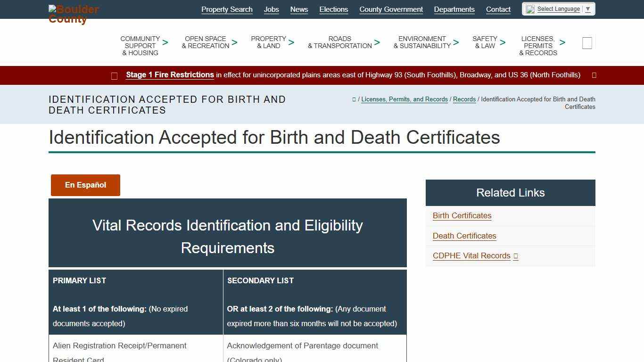Click the translate icon beside Select Language
The height and width of the screenshot is (362, 644).
coord(529,8)
